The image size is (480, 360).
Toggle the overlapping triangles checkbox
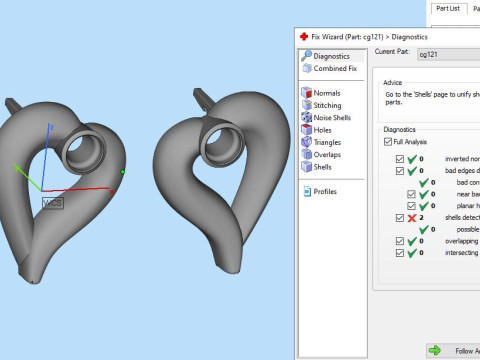(x=400, y=241)
